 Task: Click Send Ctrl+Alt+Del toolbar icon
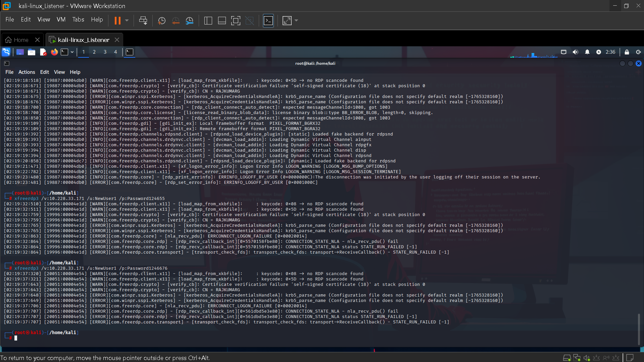(143, 21)
